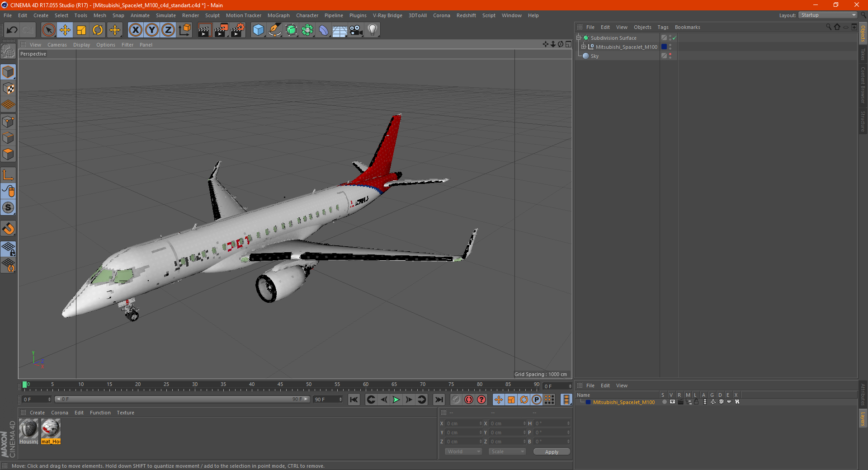Open the Layout Startup dropdown

(828, 15)
